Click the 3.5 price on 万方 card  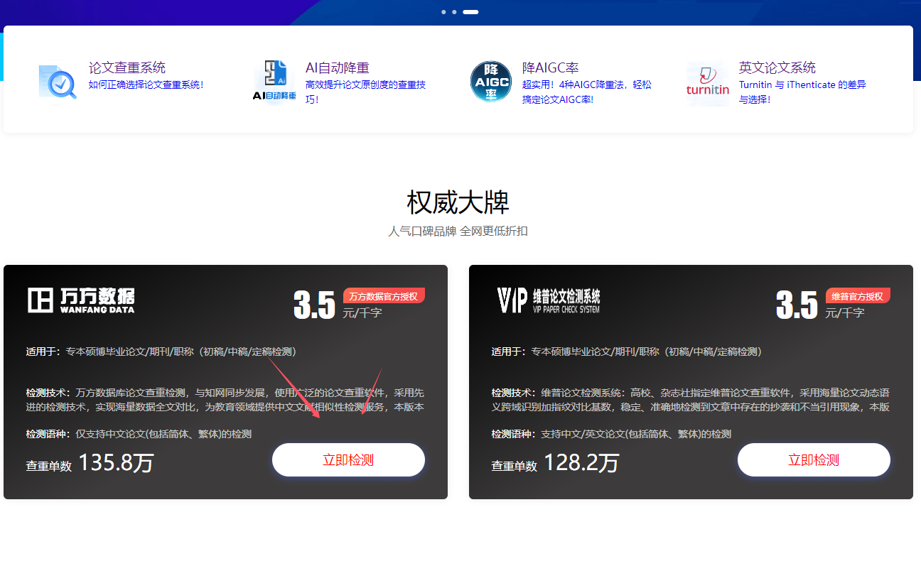[x=314, y=306]
